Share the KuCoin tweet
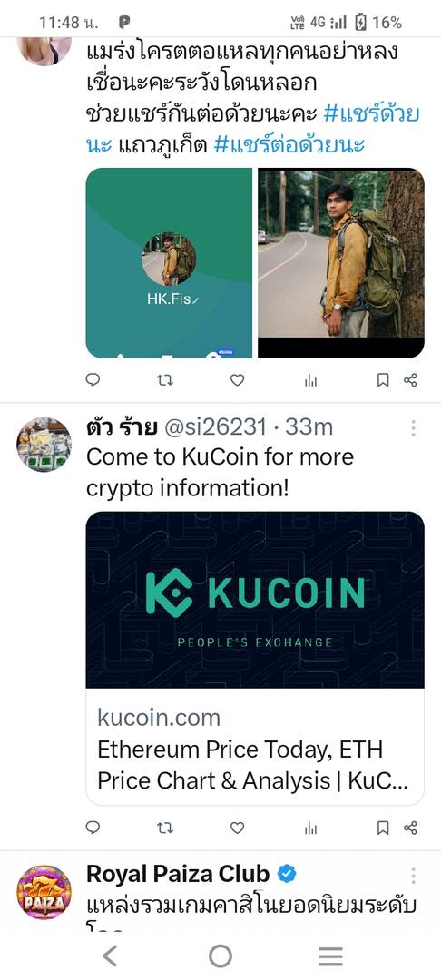Screen dimensions: 441x980 (x=410, y=828)
